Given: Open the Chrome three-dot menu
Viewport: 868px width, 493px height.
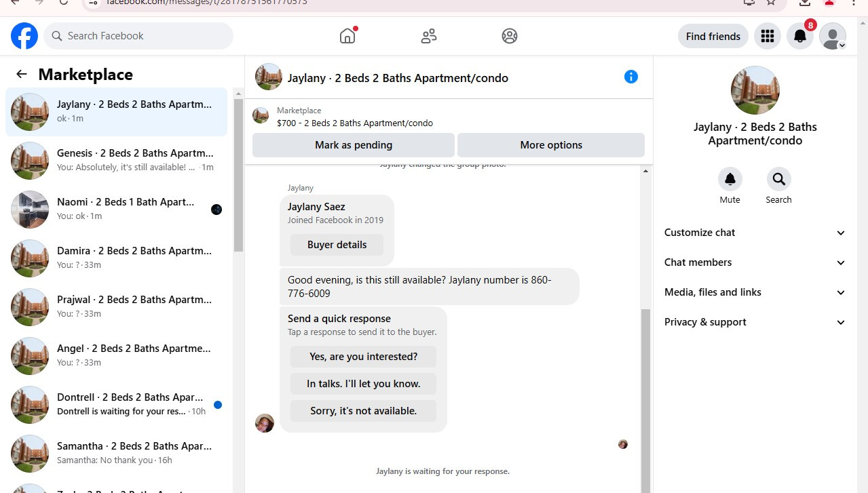Looking at the screenshot, I should click(854, 2).
